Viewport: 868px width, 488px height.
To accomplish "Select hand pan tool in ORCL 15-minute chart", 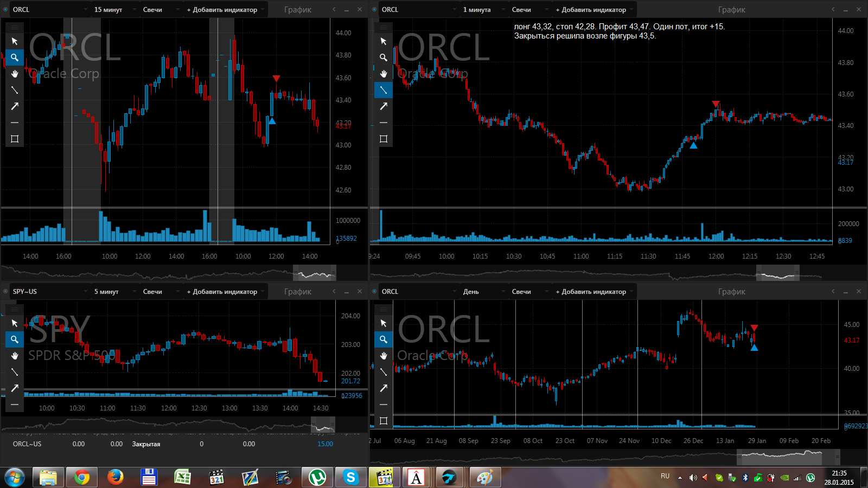I will [15, 74].
